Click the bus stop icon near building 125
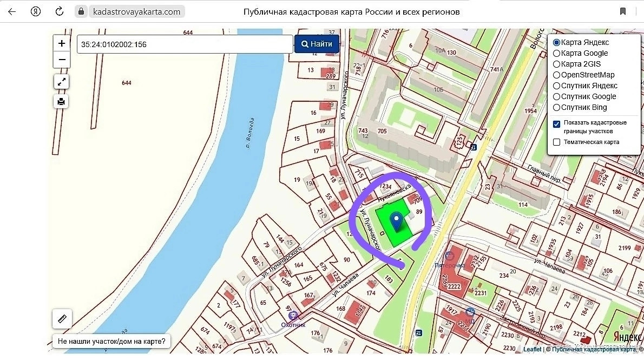 point(473,147)
